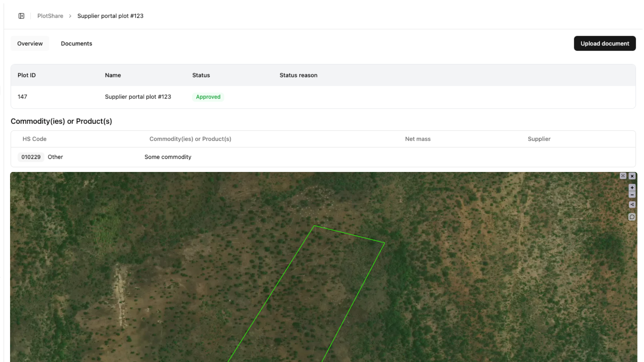Toggle the sidebar panel icon
644x362 pixels.
(x=21, y=16)
